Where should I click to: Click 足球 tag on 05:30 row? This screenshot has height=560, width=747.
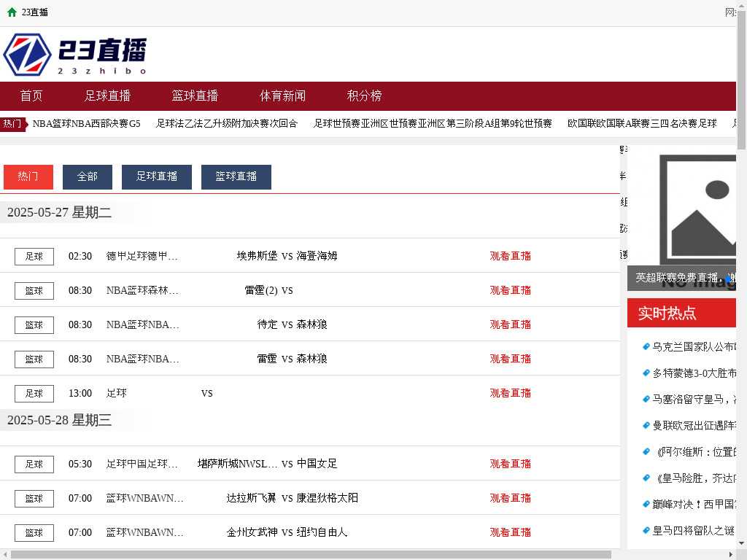coord(34,464)
